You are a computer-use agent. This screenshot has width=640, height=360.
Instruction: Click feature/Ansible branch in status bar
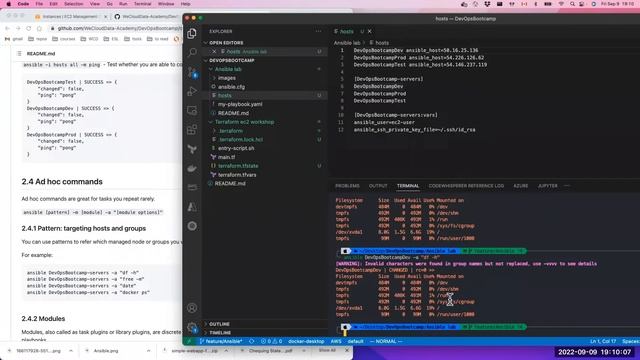221,341
